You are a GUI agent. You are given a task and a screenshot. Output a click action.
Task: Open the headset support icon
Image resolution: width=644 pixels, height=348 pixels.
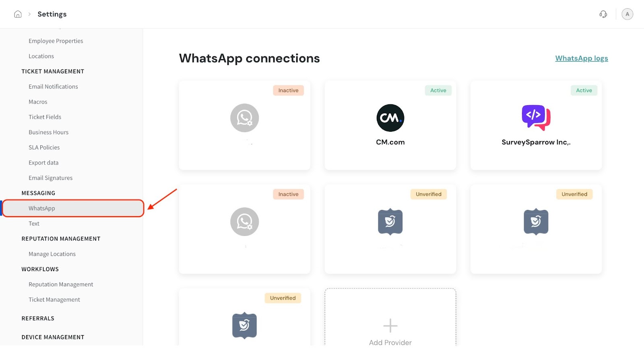pyautogui.click(x=603, y=14)
